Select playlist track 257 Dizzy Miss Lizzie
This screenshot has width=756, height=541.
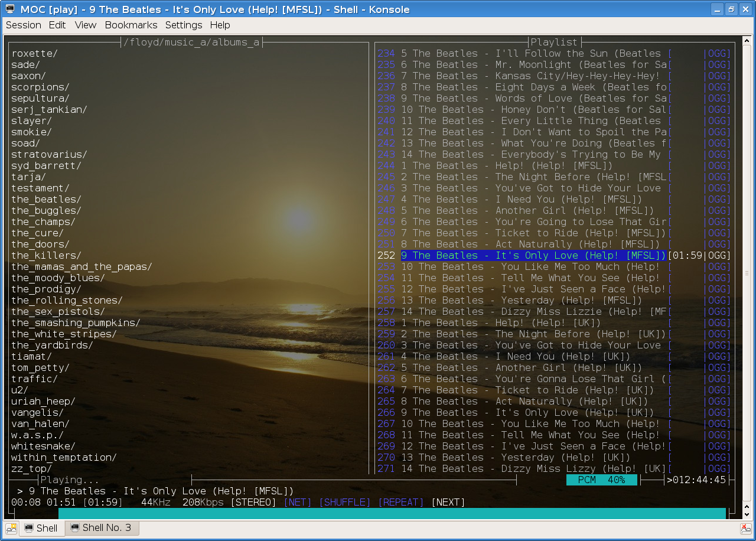click(554, 311)
